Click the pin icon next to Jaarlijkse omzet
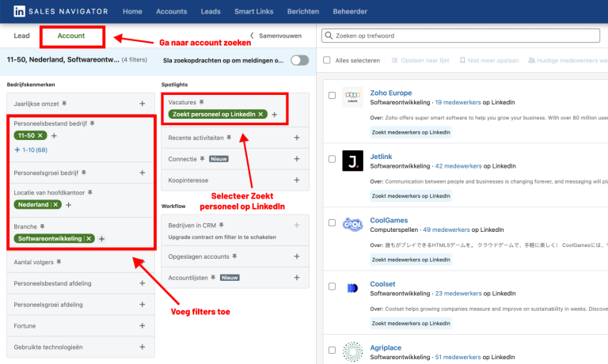 (x=64, y=104)
